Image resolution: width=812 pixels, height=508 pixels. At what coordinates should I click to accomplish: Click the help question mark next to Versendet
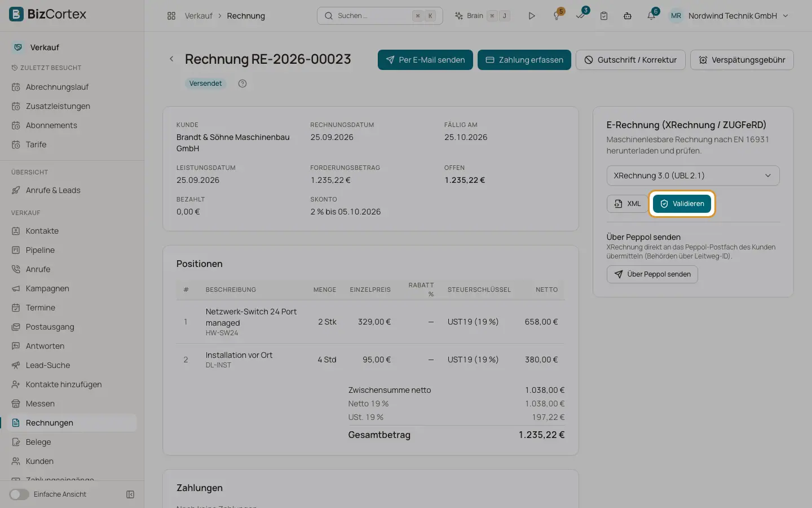point(242,84)
